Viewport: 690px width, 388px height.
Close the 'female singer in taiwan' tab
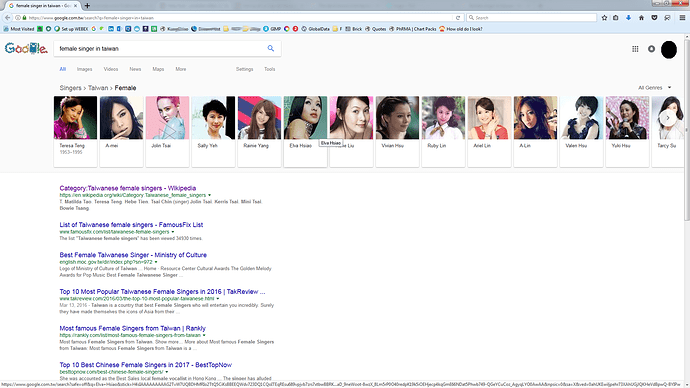(76, 5)
